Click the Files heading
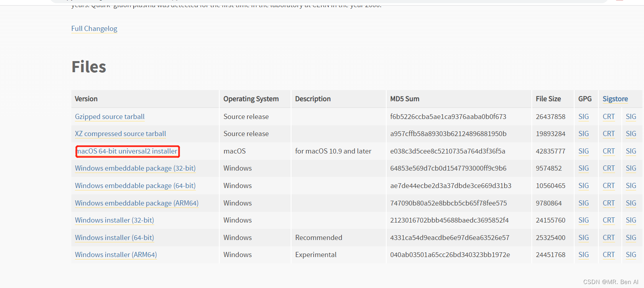The height and width of the screenshot is (288, 644). [x=89, y=67]
